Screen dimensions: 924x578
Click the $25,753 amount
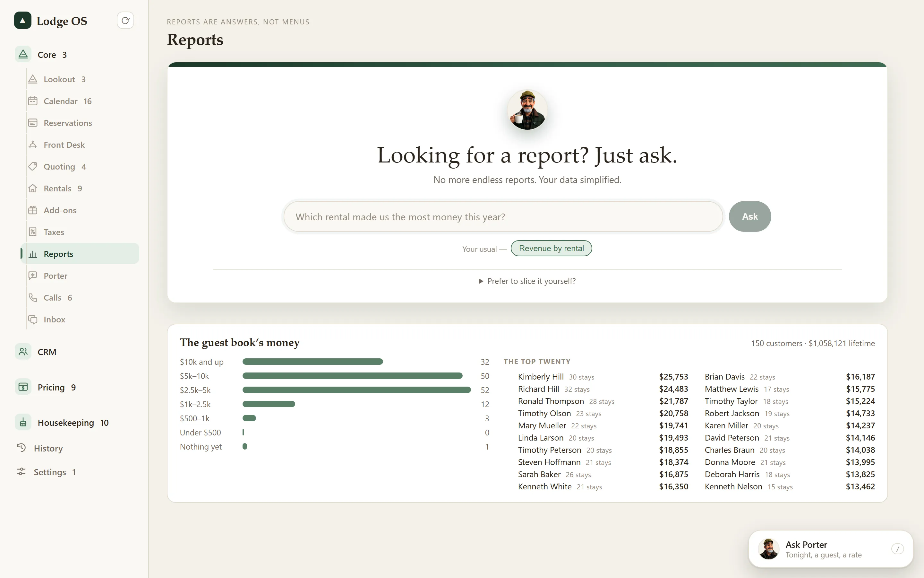(x=673, y=377)
